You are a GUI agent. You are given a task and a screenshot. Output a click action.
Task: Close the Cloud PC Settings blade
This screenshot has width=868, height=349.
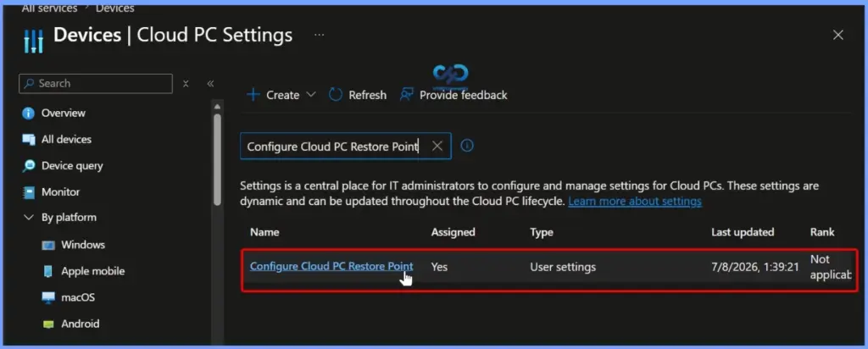click(x=838, y=35)
